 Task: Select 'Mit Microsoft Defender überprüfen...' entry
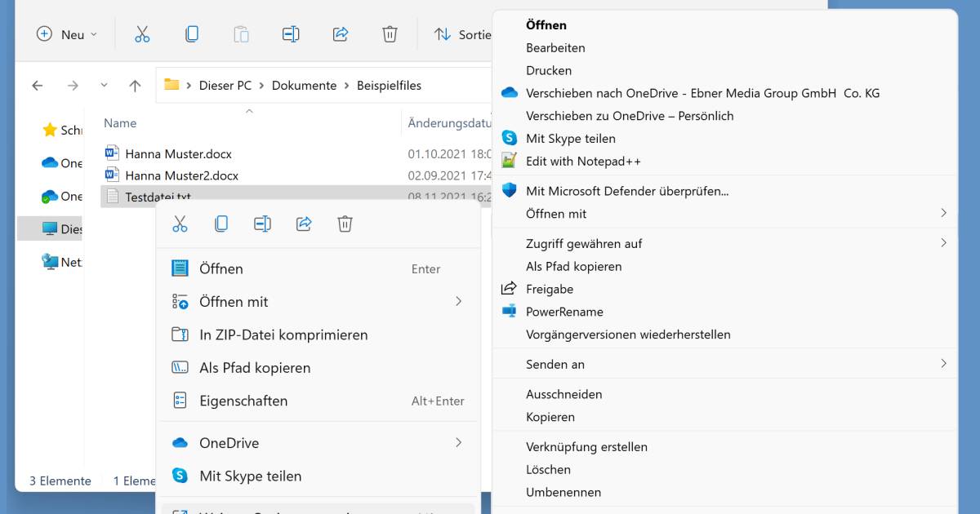tap(626, 192)
